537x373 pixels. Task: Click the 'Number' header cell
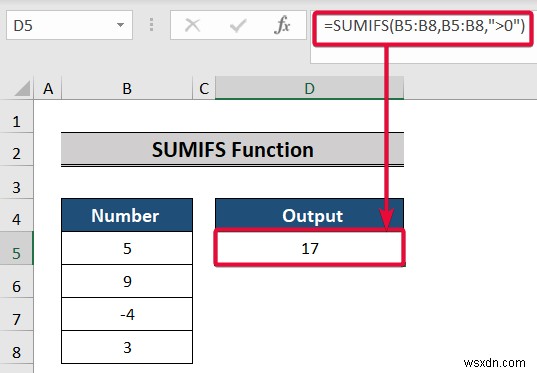127,215
